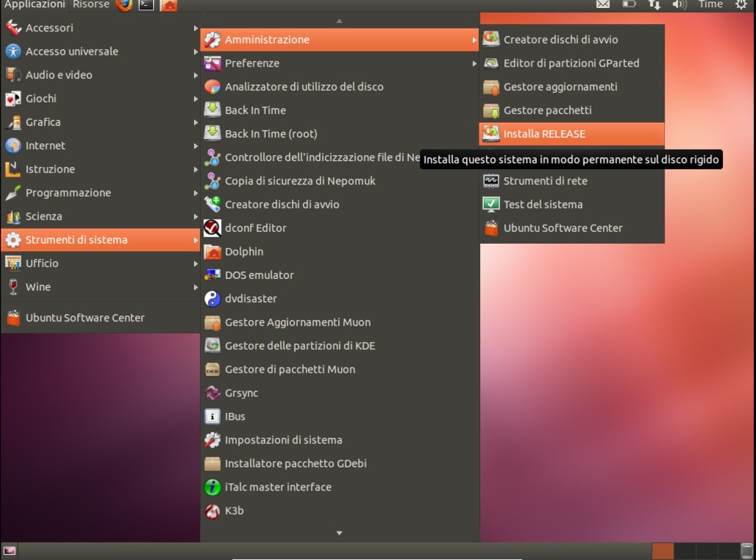Click the show desktop icon at bottom-left
The width and height of the screenshot is (756, 560).
[x=10, y=550]
